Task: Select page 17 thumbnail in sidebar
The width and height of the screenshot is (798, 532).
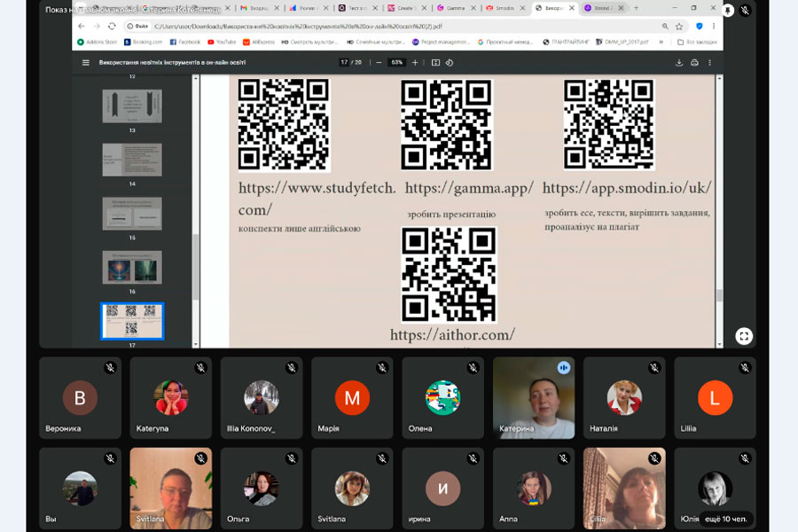Action: pos(132,321)
